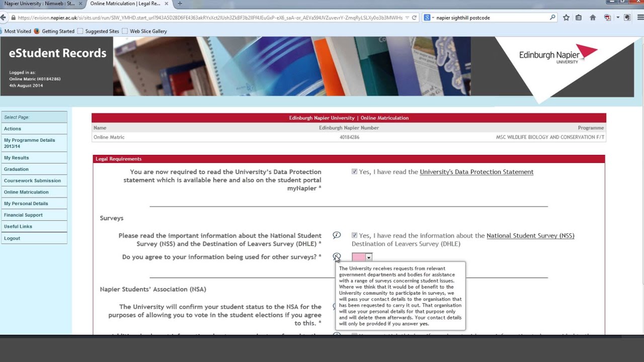The image size is (644, 362).
Task: Open Useful Links page
Action: click(x=34, y=227)
